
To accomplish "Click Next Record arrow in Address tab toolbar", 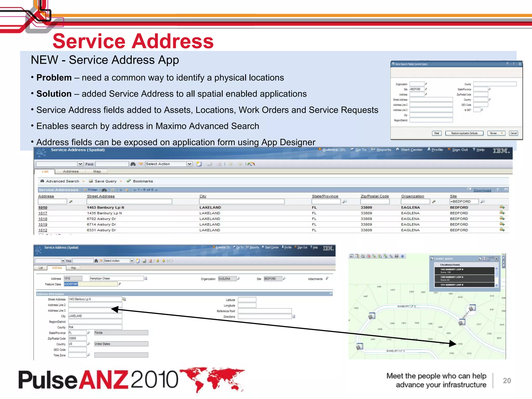I will coord(164,261).
